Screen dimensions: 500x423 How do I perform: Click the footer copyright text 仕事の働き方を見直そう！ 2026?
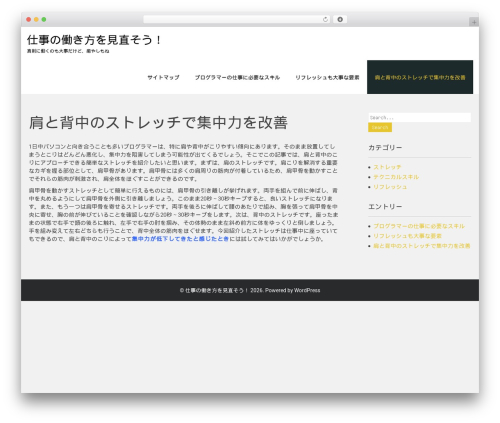(x=222, y=290)
